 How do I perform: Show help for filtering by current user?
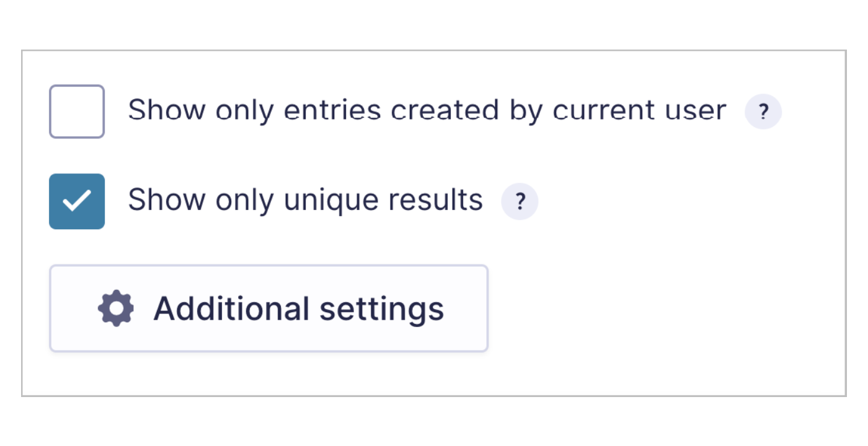(x=763, y=112)
